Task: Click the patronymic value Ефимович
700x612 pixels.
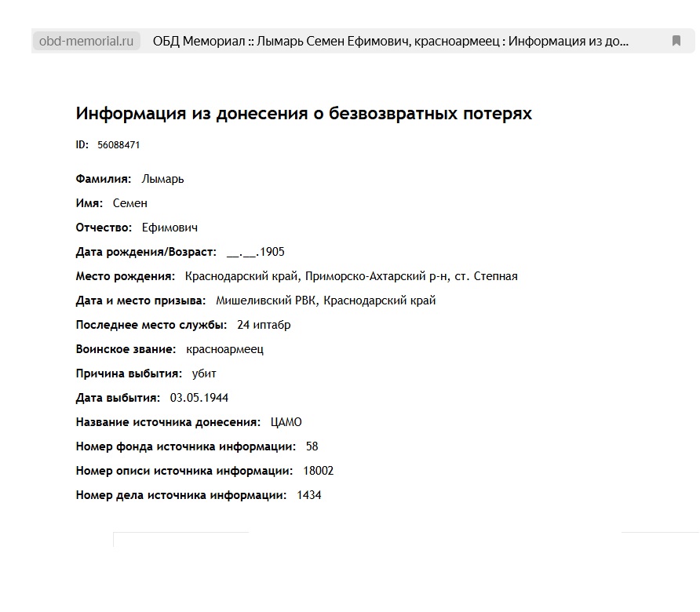Action: [170, 228]
